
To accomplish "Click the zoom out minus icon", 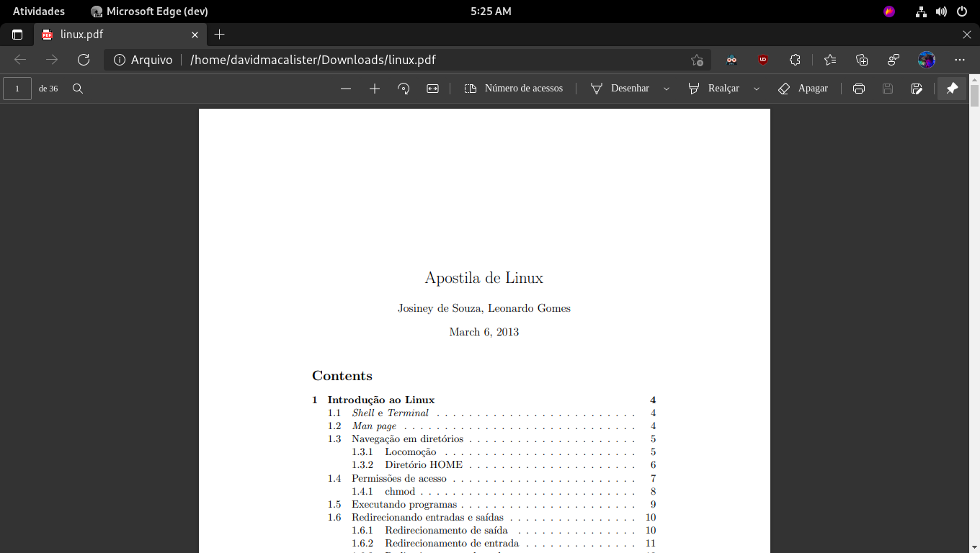I will 346,89.
